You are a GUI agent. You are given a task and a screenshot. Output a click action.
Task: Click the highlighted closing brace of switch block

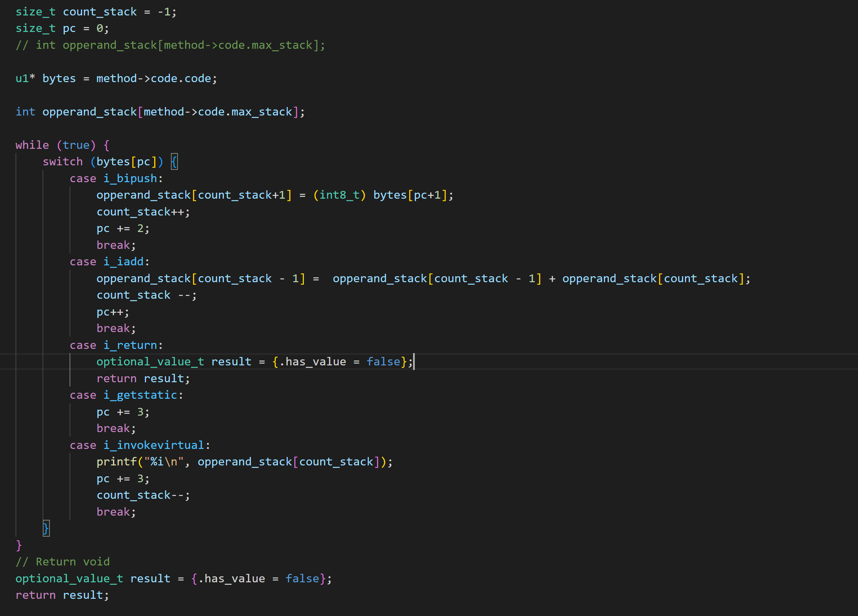(46, 528)
